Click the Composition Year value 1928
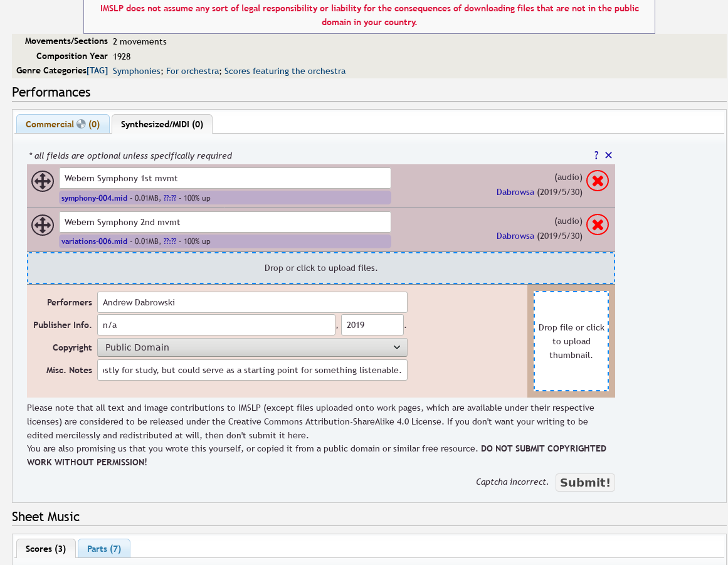 click(122, 56)
